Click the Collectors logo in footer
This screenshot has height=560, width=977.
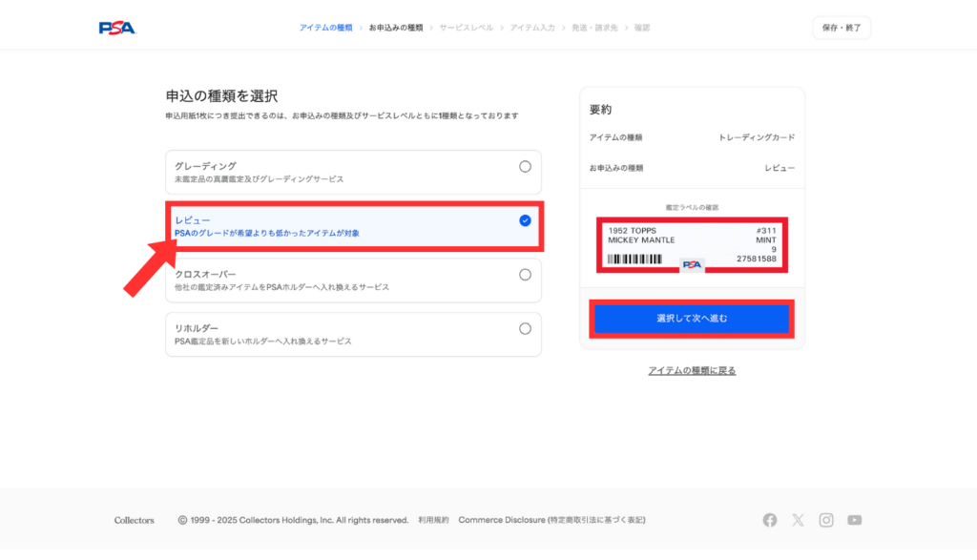pyautogui.click(x=134, y=520)
